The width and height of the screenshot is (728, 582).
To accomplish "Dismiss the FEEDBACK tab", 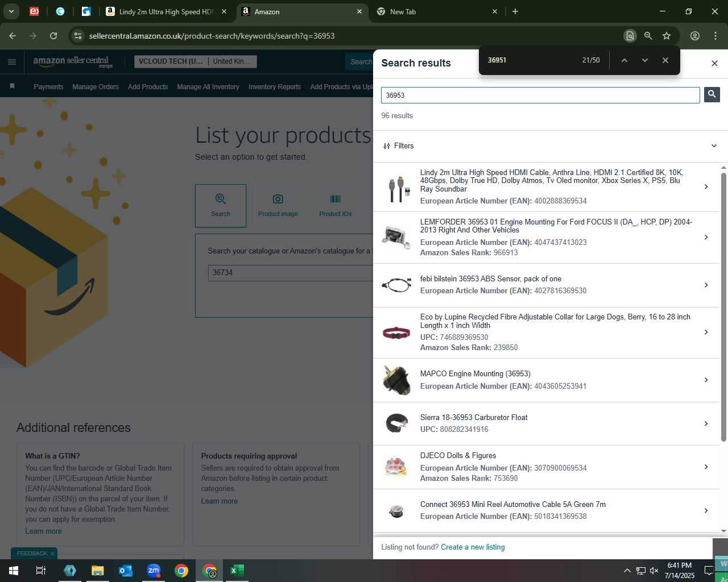I will 52,554.
